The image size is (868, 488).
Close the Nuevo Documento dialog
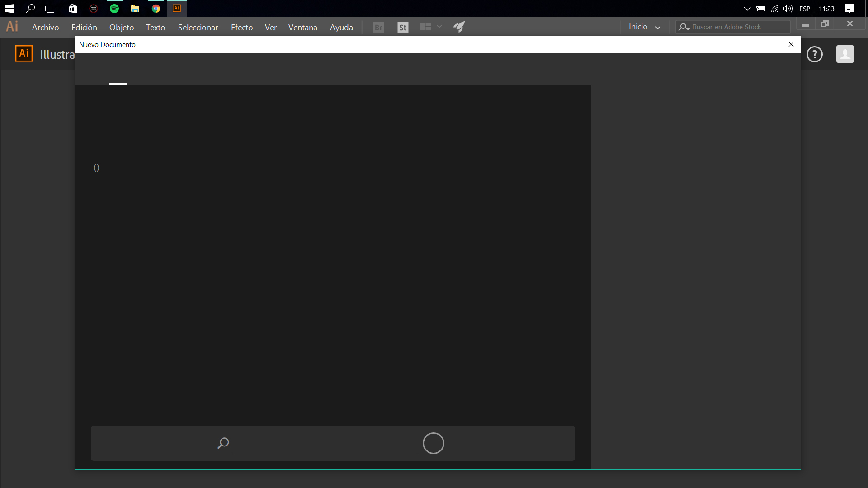(x=791, y=44)
